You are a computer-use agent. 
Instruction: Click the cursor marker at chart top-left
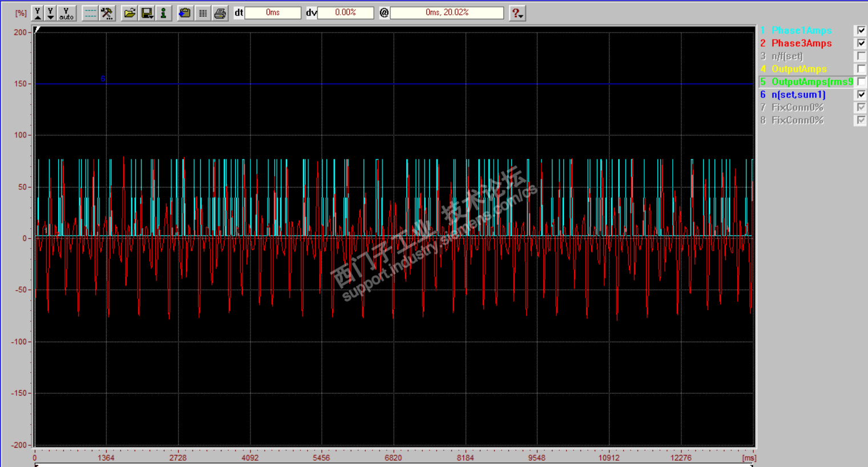click(x=37, y=30)
